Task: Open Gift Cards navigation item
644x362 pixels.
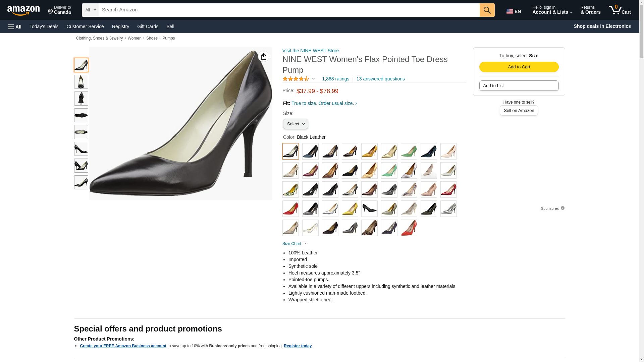Action: click(x=148, y=26)
